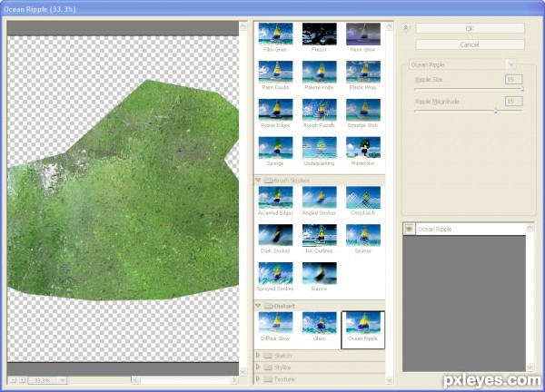Select the Film Grain filter thumbnail
The width and height of the screenshot is (545, 392).
pyautogui.click(x=275, y=34)
